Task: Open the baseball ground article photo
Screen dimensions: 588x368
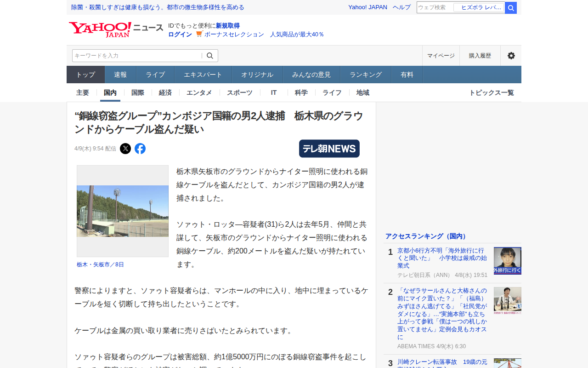Action: [x=123, y=211]
